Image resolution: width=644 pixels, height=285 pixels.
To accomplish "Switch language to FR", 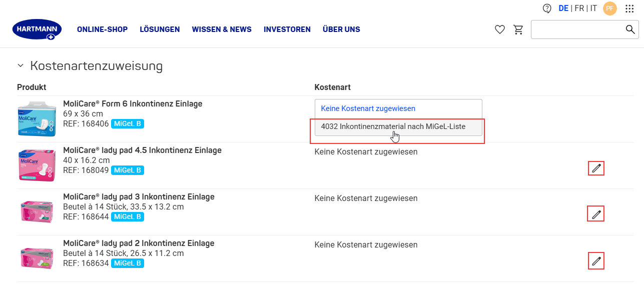I will pos(579,8).
